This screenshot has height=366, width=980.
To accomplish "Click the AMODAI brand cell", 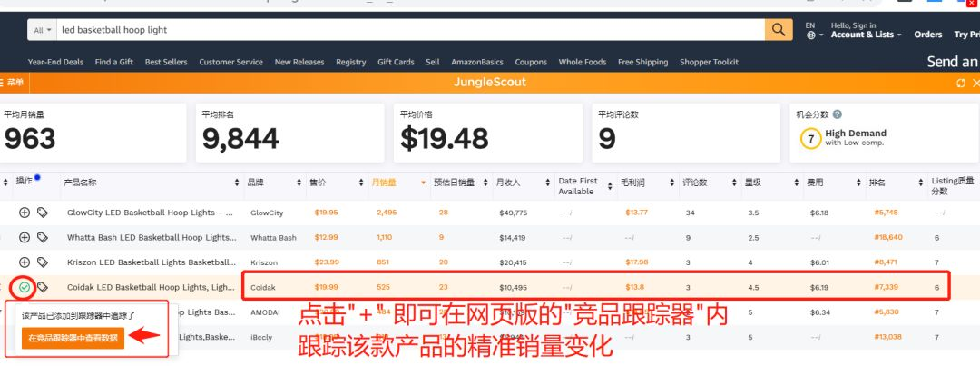I will (265, 312).
